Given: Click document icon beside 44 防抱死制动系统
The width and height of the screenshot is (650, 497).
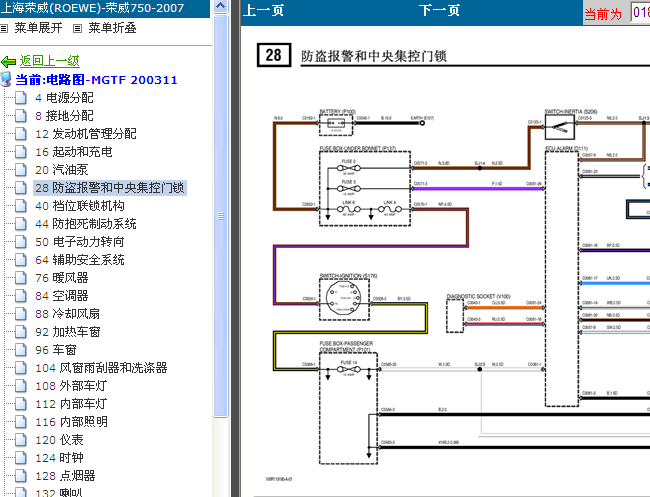Looking at the screenshot, I should [21, 224].
